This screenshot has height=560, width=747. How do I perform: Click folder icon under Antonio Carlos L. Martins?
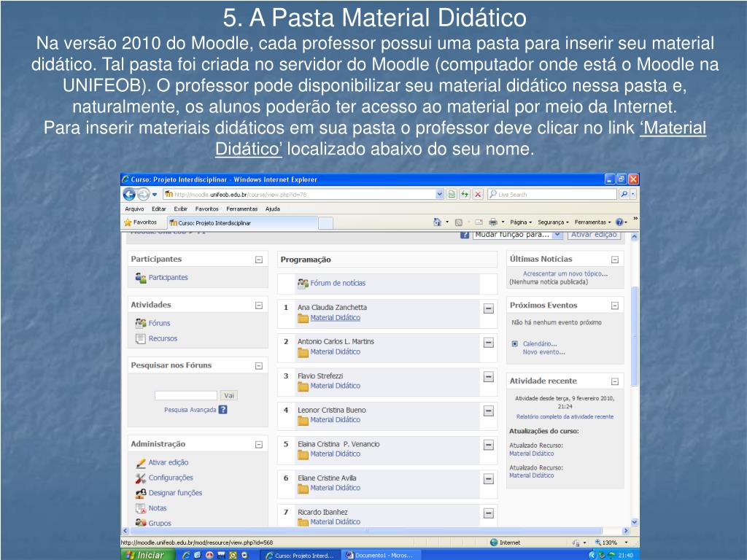click(303, 352)
